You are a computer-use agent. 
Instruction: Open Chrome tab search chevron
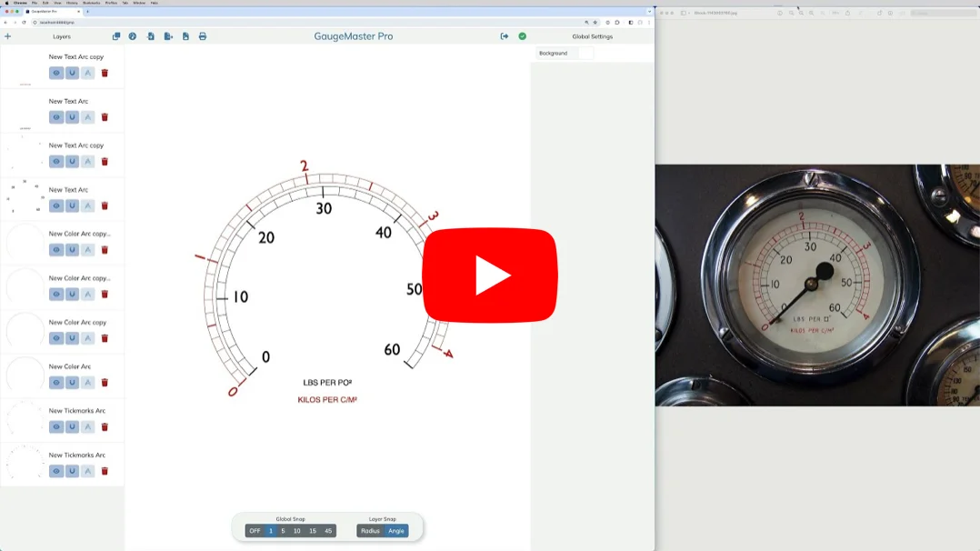point(649,11)
